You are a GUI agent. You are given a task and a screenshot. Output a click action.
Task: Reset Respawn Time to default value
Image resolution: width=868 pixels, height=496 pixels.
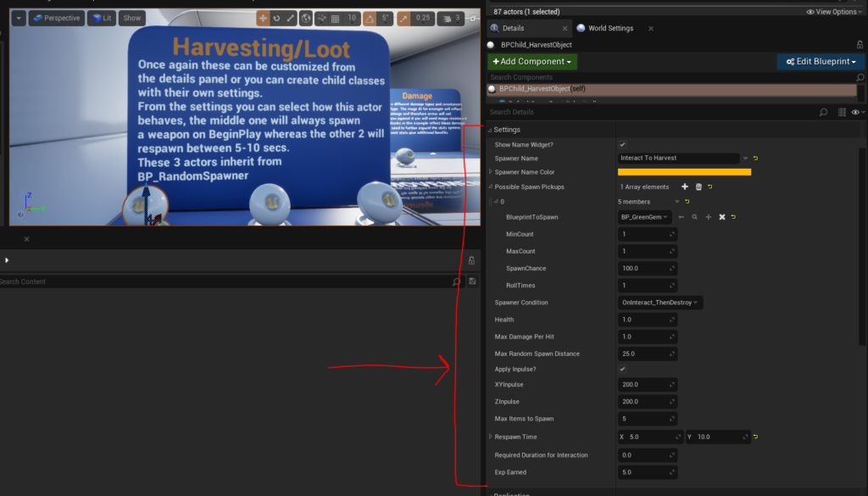point(755,437)
